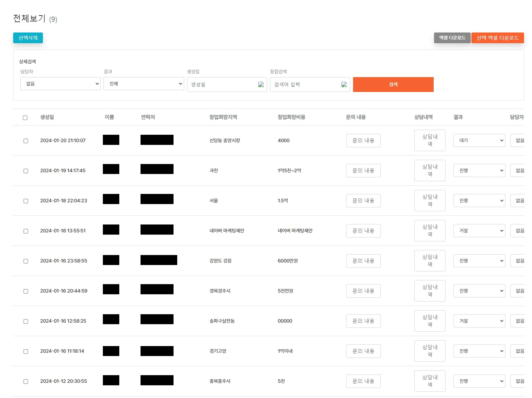Check the row 2024-01-16 20:44:59

tap(26, 291)
